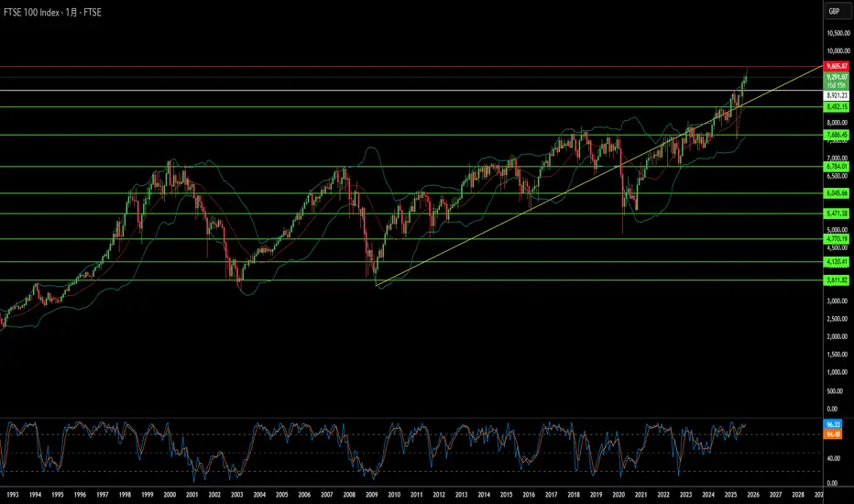Select the white 8,921.23 price label

(x=837, y=95)
